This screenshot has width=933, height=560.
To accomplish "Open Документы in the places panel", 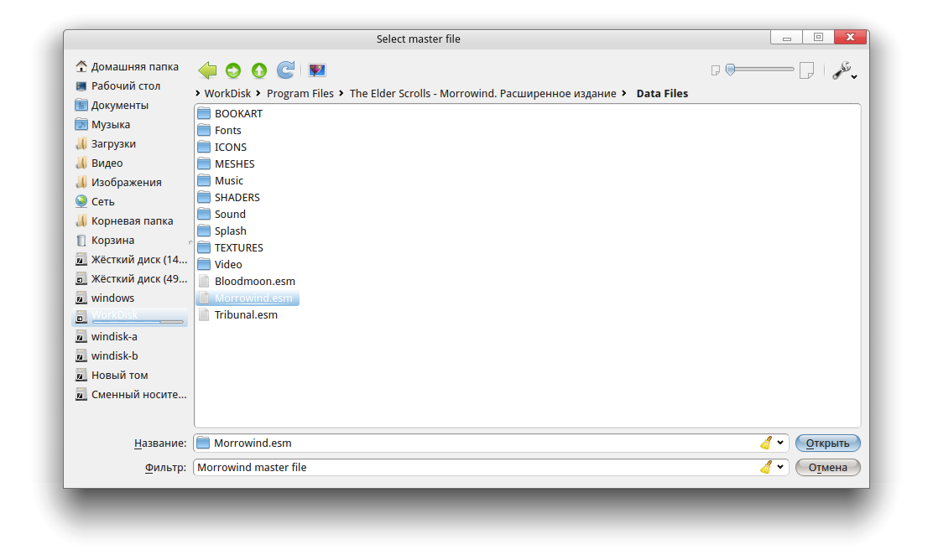I will coord(130,106).
